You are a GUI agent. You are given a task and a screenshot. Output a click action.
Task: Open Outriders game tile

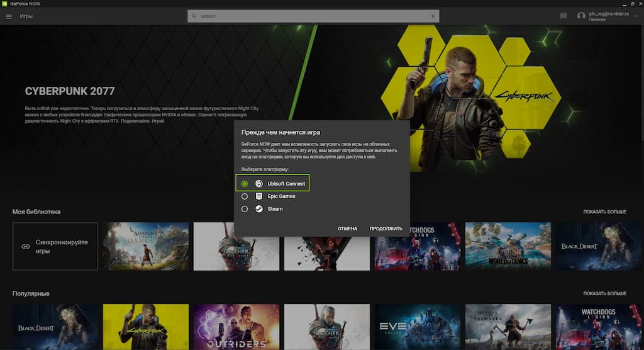point(236,327)
